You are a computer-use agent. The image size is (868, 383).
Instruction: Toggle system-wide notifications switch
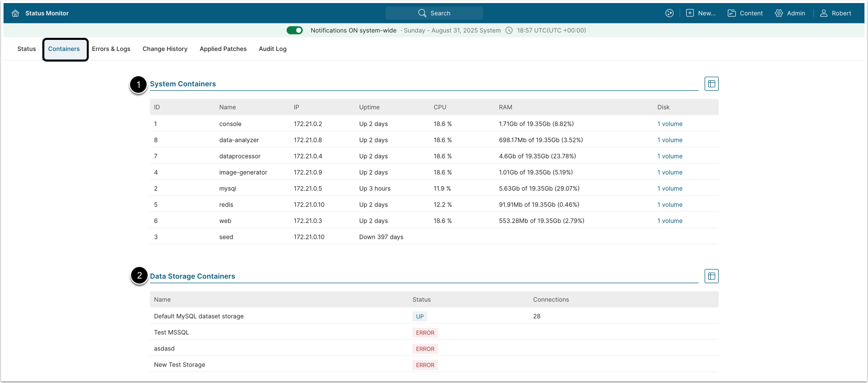pyautogui.click(x=294, y=30)
